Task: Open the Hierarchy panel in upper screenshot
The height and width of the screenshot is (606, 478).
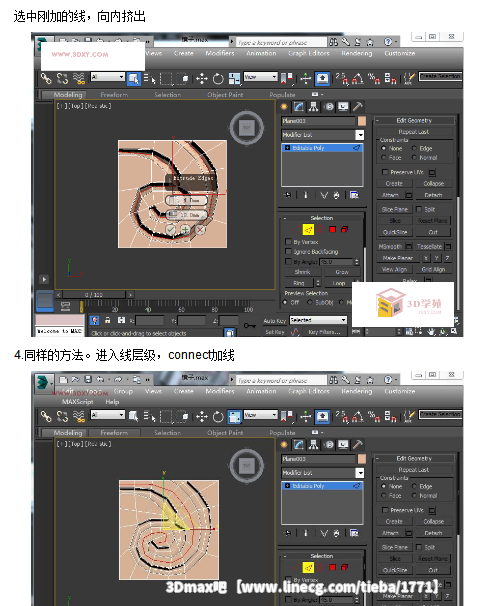Action: pos(313,107)
